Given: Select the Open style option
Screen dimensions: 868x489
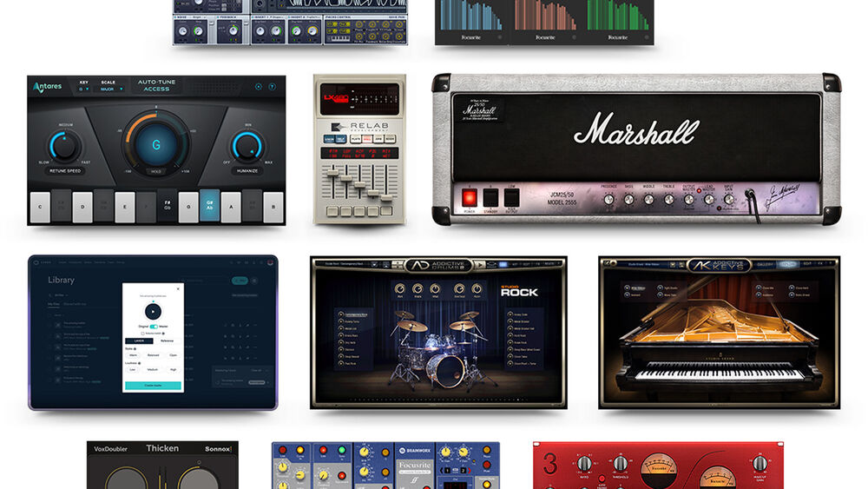Looking at the screenshot, I should click(173, 355).
